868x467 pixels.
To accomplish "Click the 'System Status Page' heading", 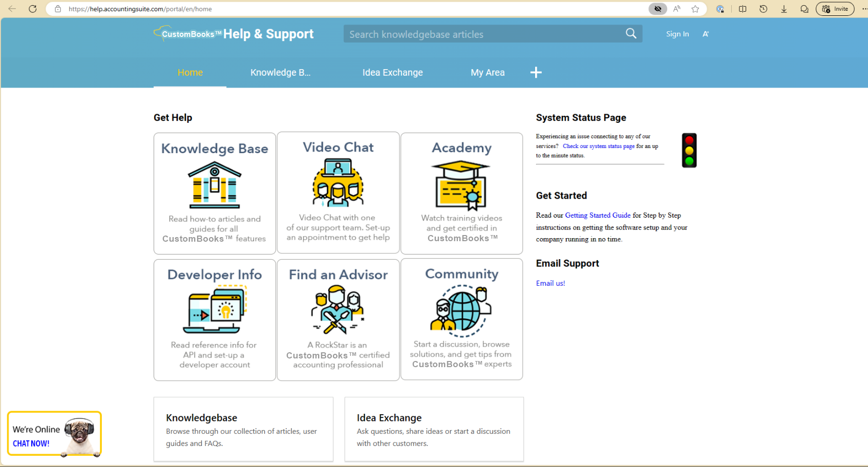I will pyautogui.click(x=581, y=118).
